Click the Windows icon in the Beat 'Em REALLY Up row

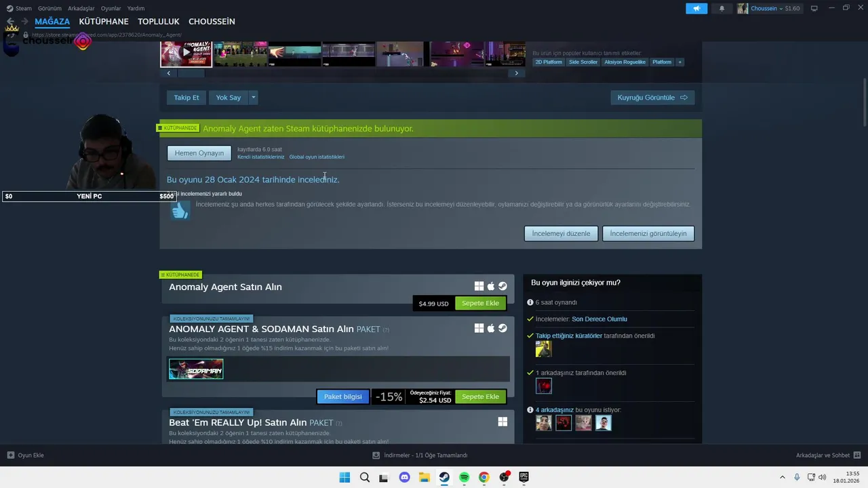(502, 422)
